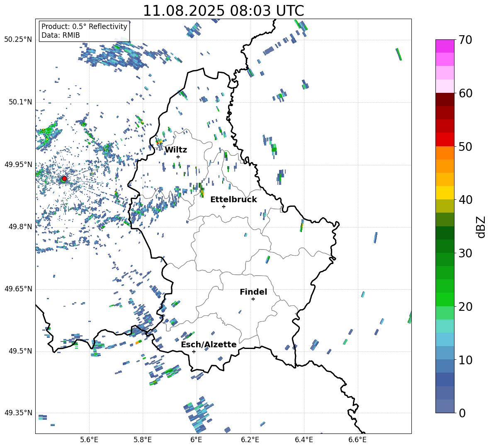The width and height of the screenshot is (491, 448).
Task: Click the bright red colorbar segment near 50
Action: tap(445, 140)
